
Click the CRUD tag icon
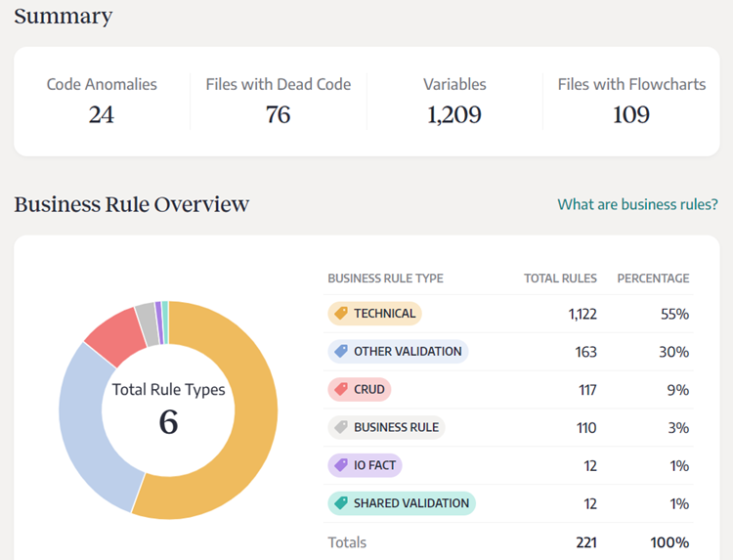341,389
